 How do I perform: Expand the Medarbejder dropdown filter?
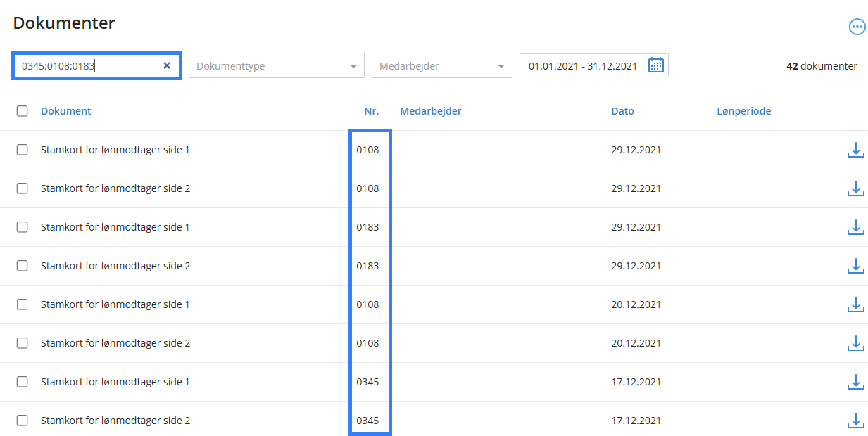pyautogui.click(x=441, y=66)
